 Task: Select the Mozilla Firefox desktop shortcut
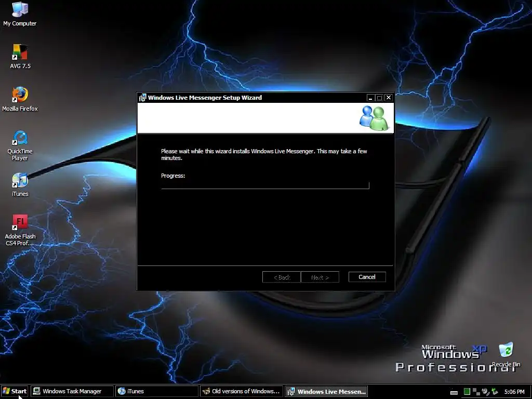(20, 99)
